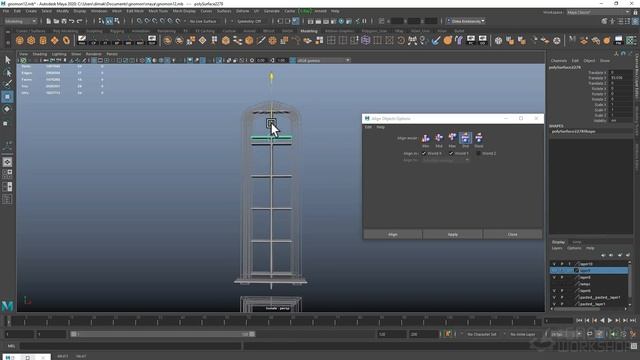This screenshot has width=640, height=360.
Task: Click the lock icon beside Workspace selector
Action: [x=635, y=12]
